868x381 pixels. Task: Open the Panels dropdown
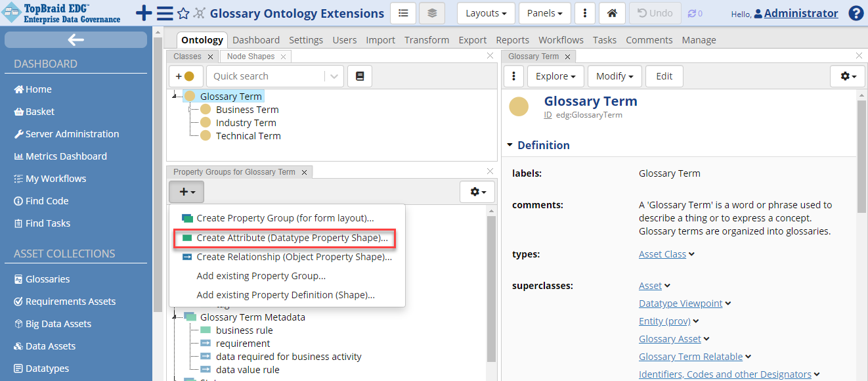[x=544, y=13]
